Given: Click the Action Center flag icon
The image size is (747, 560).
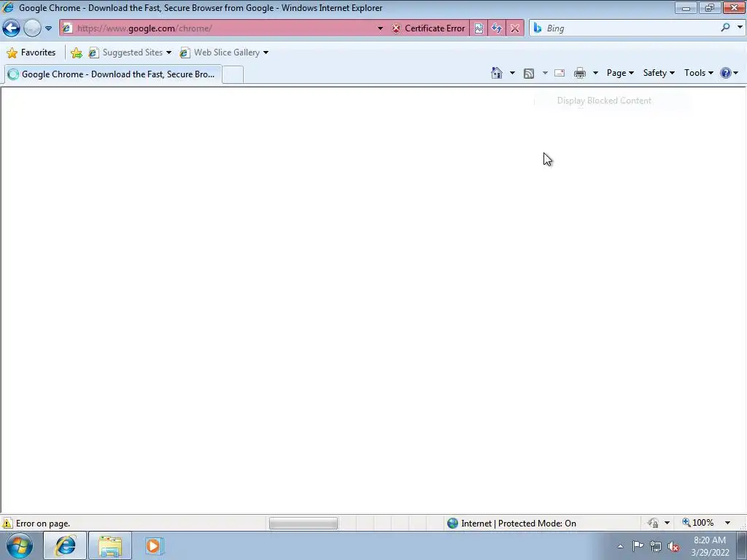Looking at the screenshot, I should (638, 546).
